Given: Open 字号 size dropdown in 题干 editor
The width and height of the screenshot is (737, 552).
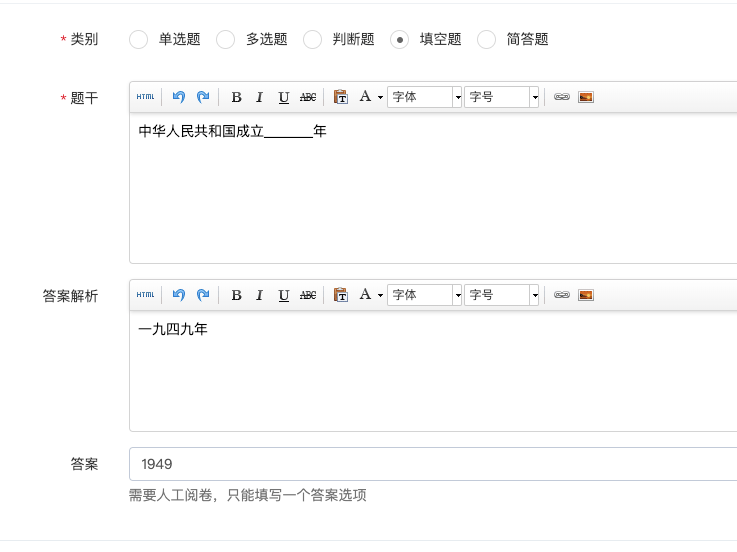Looking at the screenshot, I should pos(501,97).
